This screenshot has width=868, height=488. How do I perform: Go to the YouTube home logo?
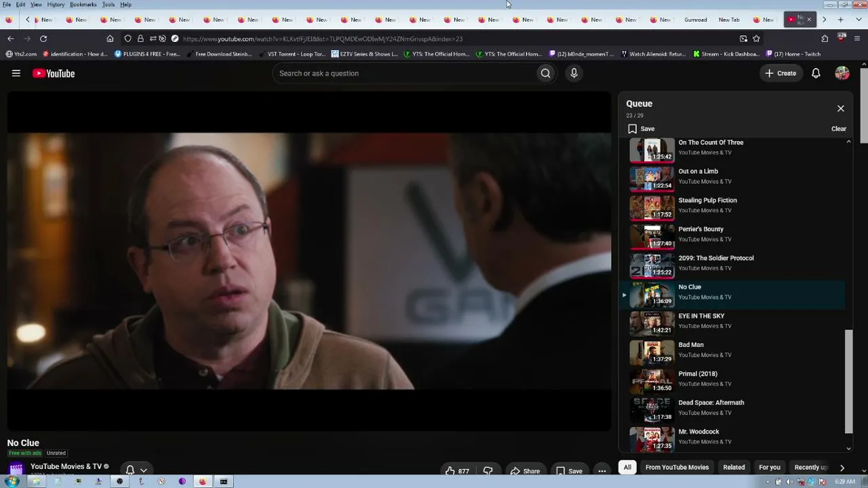(x=54, y=73)
